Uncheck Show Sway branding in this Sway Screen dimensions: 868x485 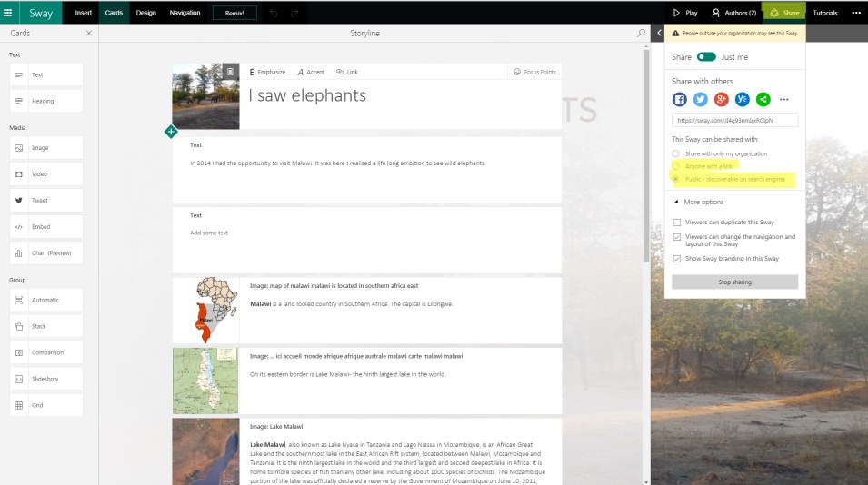(x=676, y=259)
